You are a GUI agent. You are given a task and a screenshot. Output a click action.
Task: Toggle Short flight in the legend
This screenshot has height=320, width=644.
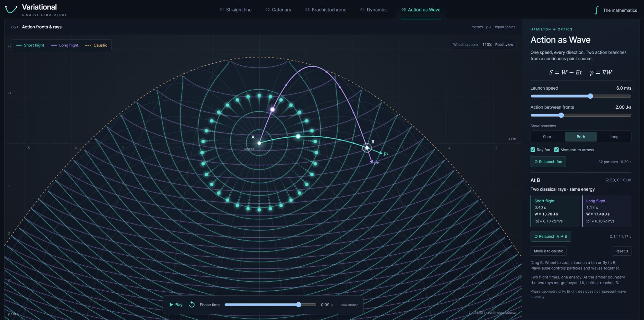[x=30, y=45]
